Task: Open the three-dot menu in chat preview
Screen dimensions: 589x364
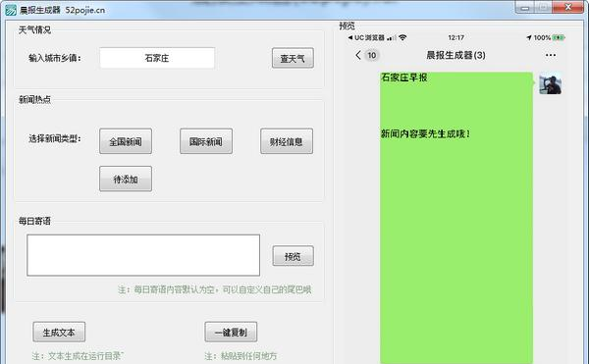Action: point(551,55)
